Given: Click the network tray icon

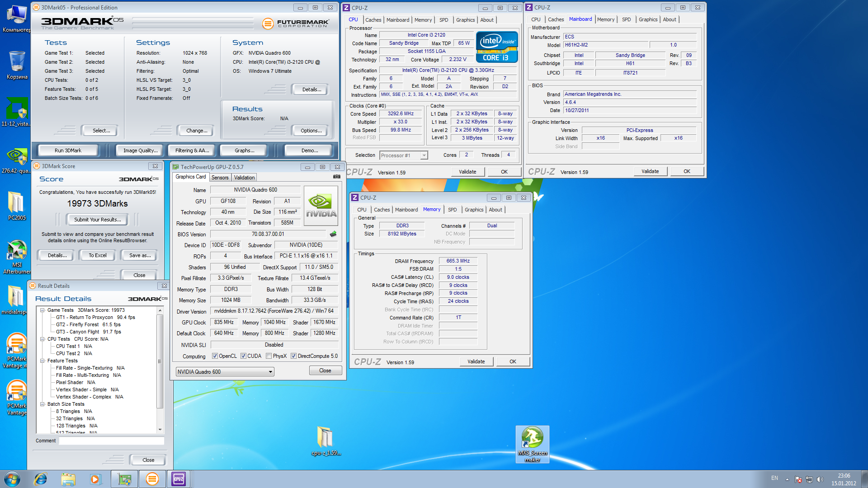Looking at the screenshot, I should (x=809, y=479).
